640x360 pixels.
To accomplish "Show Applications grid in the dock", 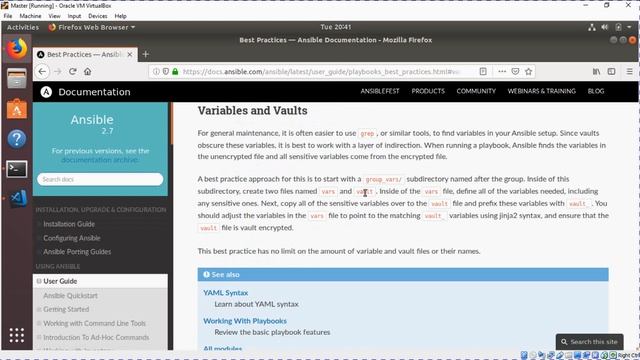I will pyautogui.click(x=17, y=335).
